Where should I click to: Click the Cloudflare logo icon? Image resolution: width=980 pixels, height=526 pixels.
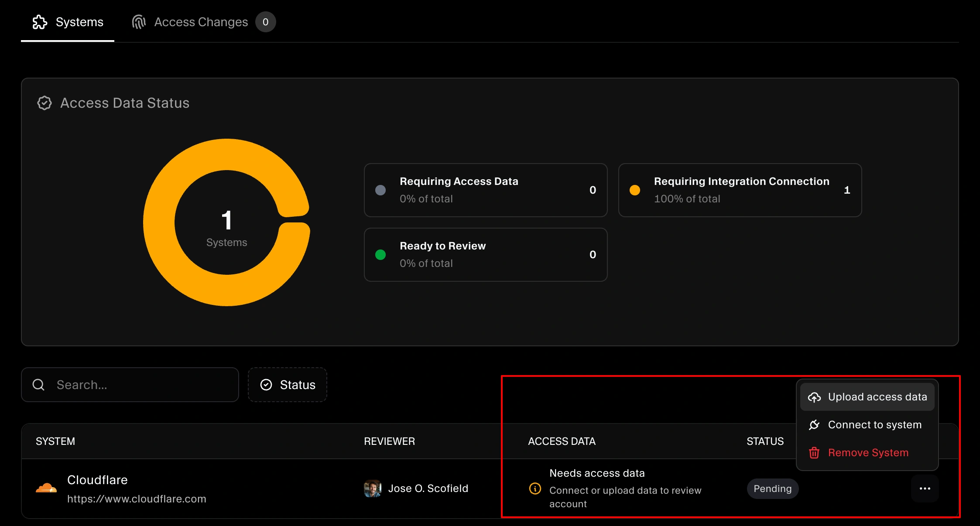tap(46, 488)
